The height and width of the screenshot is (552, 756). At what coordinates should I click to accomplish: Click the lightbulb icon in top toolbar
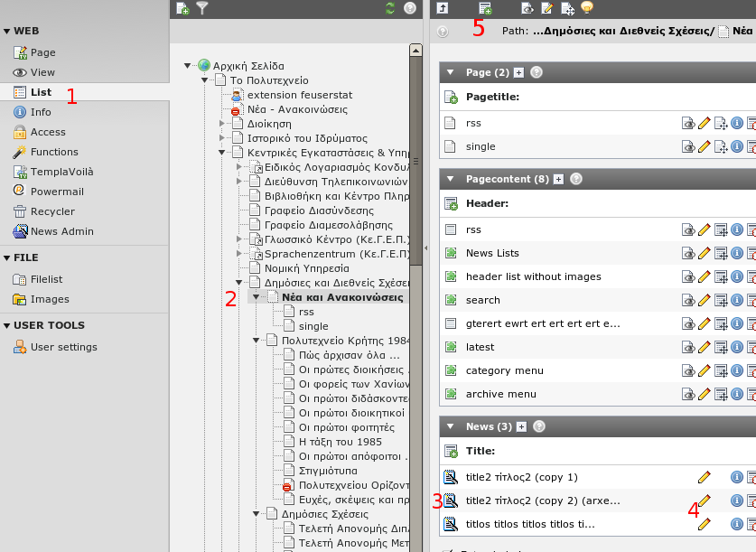[x=587, y=8]
